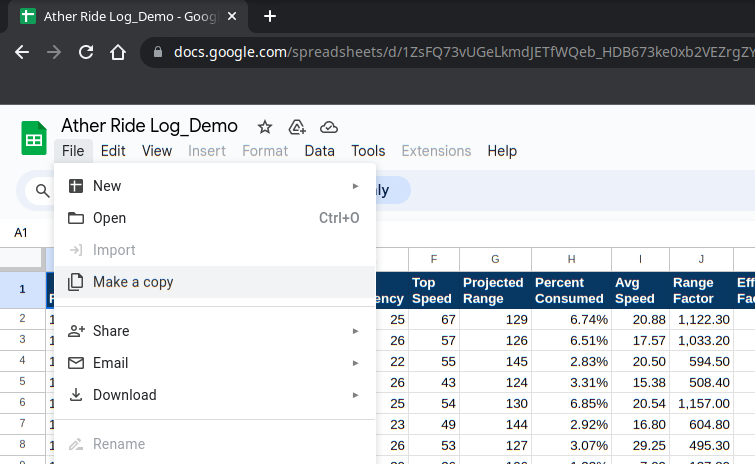Select row 8 header
Viewport: 755px width, 464px height.
tap(23, 444)
